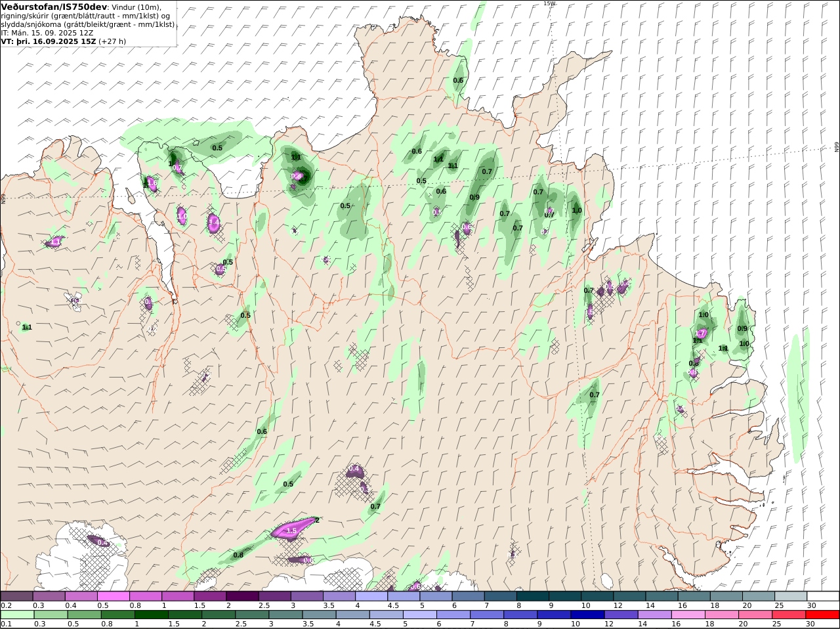The width and height of the screenshot is (840, 629).
Task: Pick the lilac 14–16 rain scale swatch
Action: (x=655, y=615)
